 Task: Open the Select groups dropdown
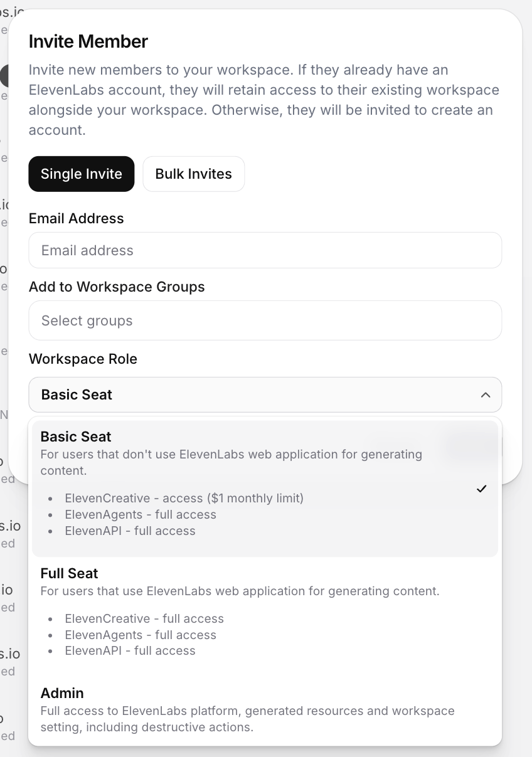(265, 320)
